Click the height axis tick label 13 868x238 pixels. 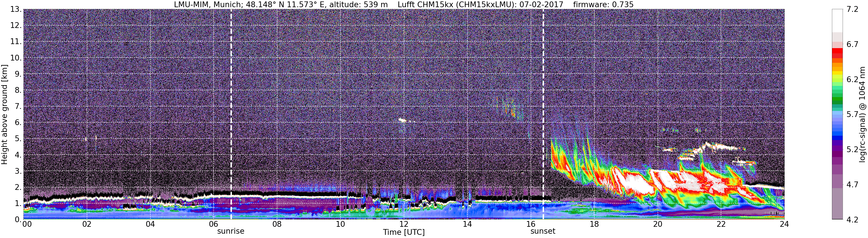pos(16,10)
